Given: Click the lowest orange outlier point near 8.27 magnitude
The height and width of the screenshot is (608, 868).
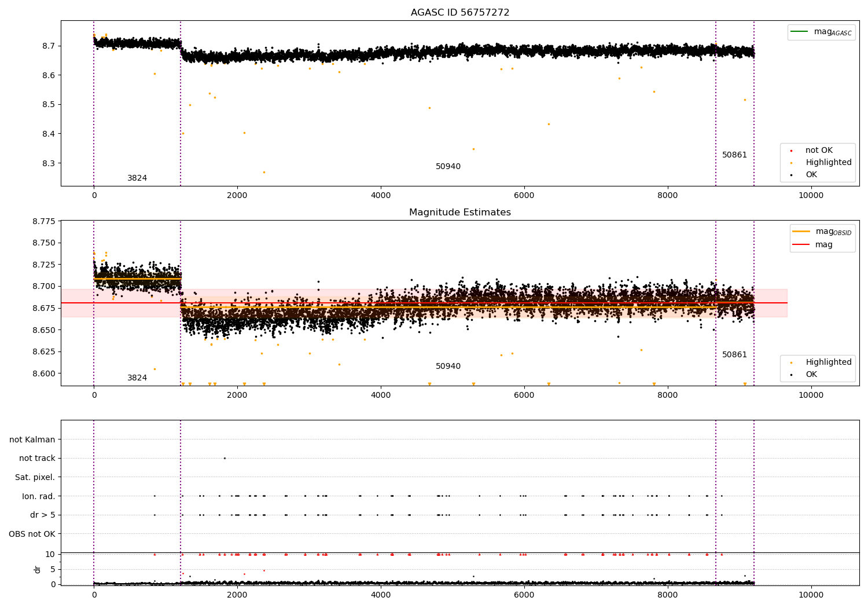Looking at the screenshot, I should (x=264, y=172).
